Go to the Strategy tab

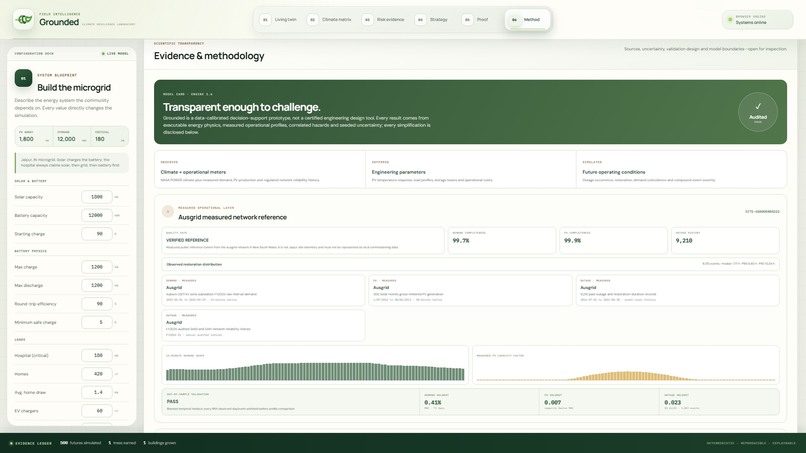coord(432,20)
